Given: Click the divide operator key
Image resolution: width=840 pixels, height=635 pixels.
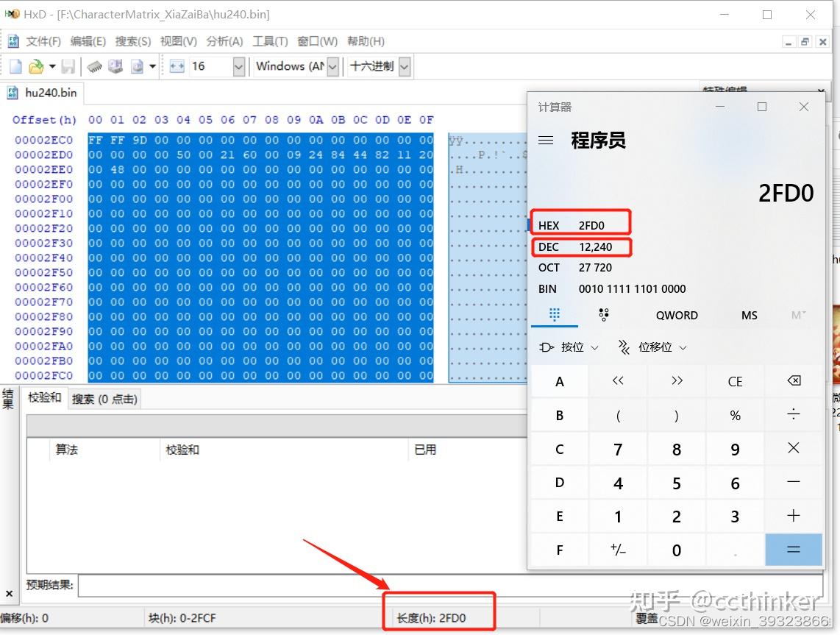Looking at the screenshot, I should [x=794, y=415].
